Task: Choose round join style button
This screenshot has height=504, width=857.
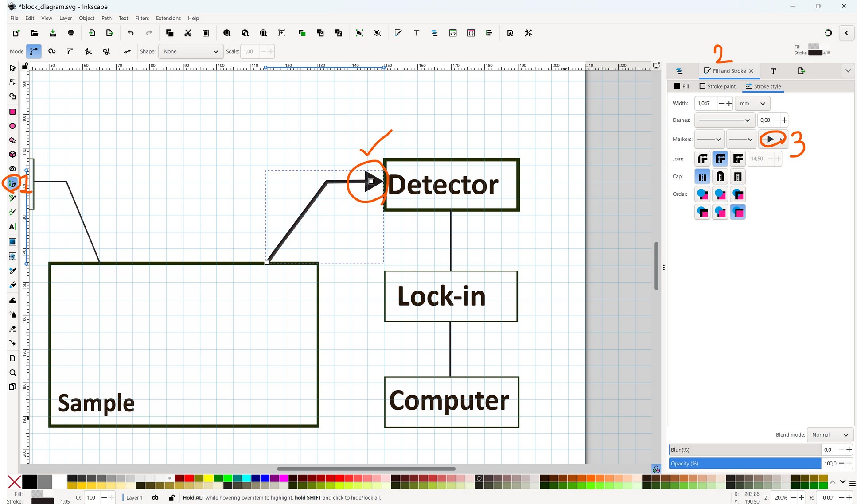Action: (720, 159)
